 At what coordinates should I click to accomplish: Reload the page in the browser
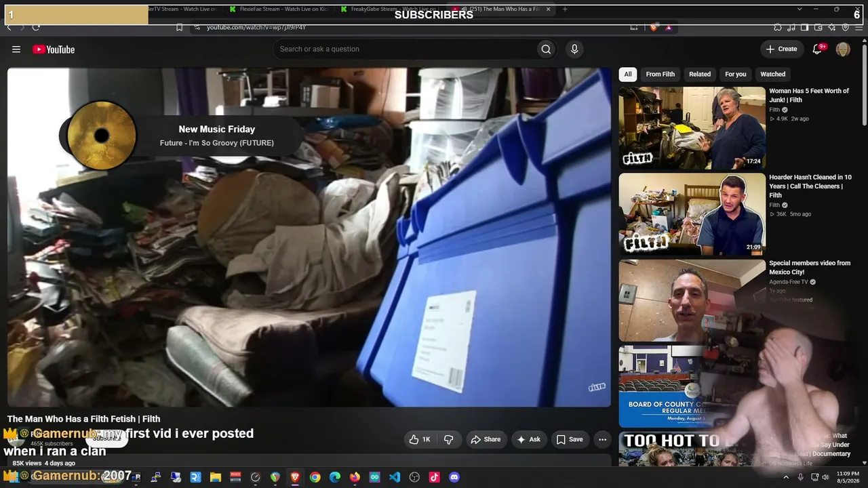[36, 27]
